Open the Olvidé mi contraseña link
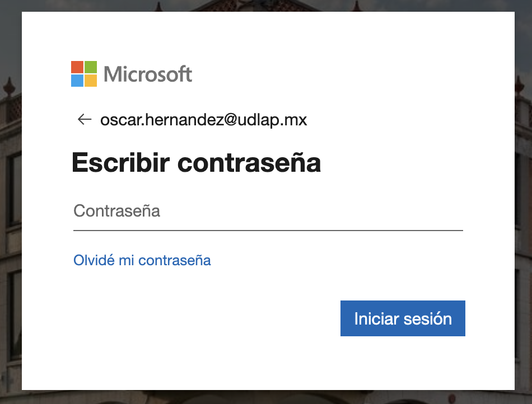 click(142, 260)
